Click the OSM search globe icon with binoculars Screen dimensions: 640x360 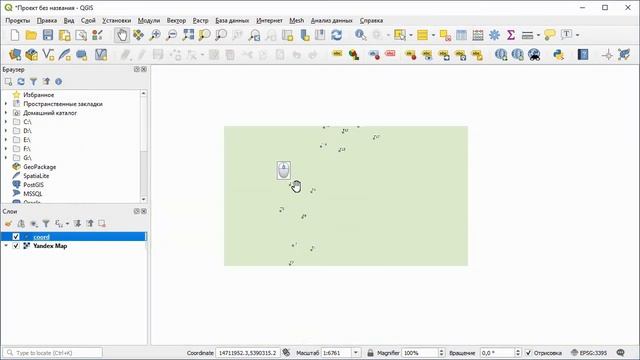pos(534,54)
